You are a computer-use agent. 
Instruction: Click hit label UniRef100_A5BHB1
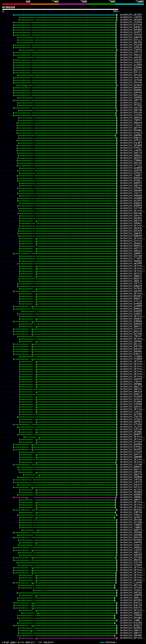click(131, 135)
